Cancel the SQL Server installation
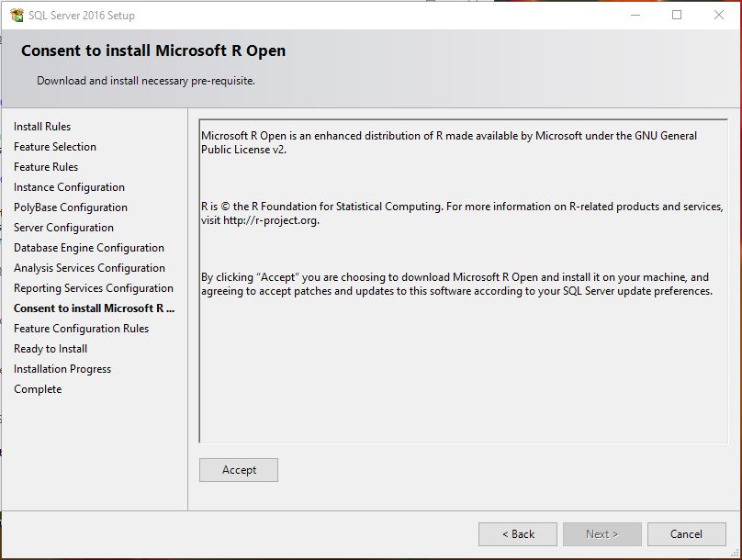742x560 pixels. (686, 533)
